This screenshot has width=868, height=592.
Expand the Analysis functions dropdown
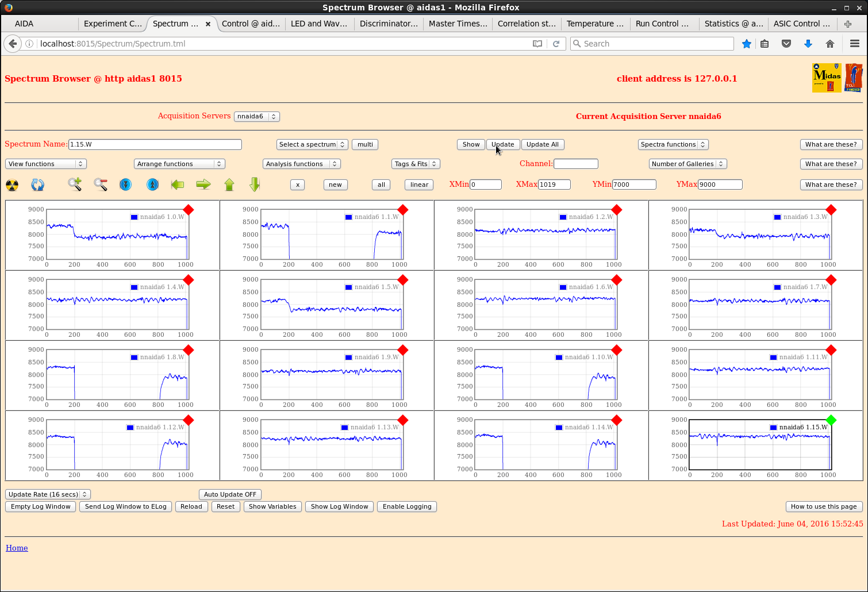[x=302, y=164]
